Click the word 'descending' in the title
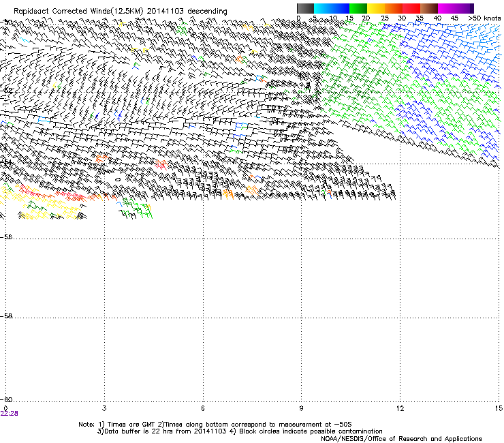504x443 pixels. [x=207, y=12]
